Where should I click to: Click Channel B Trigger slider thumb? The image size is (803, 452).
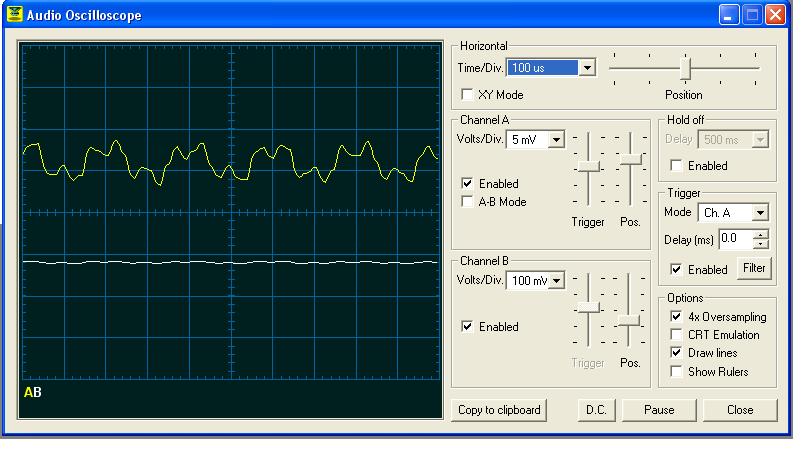[588, 308]
